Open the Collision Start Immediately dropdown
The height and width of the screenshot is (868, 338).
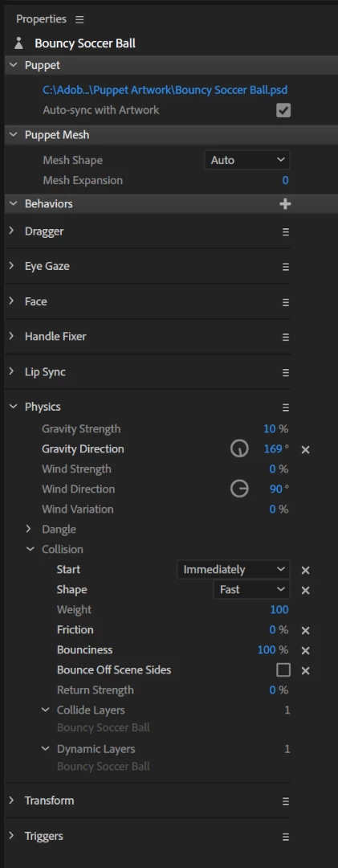pos(234,570)
